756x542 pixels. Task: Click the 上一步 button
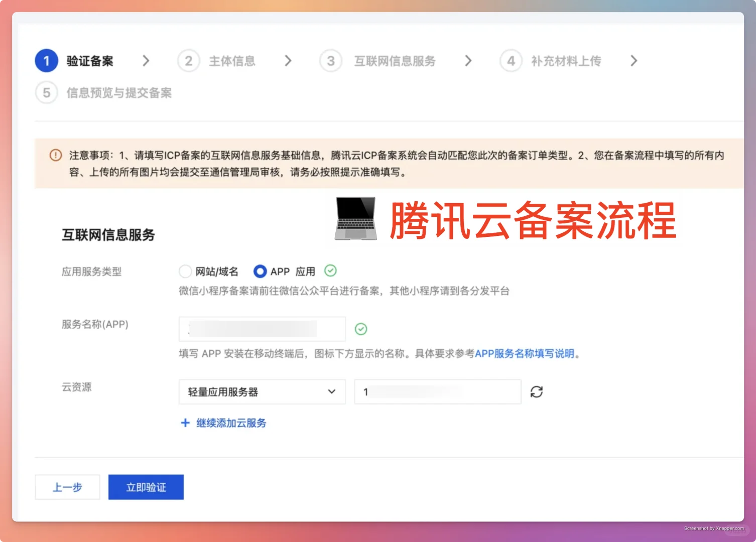[67, 487]
